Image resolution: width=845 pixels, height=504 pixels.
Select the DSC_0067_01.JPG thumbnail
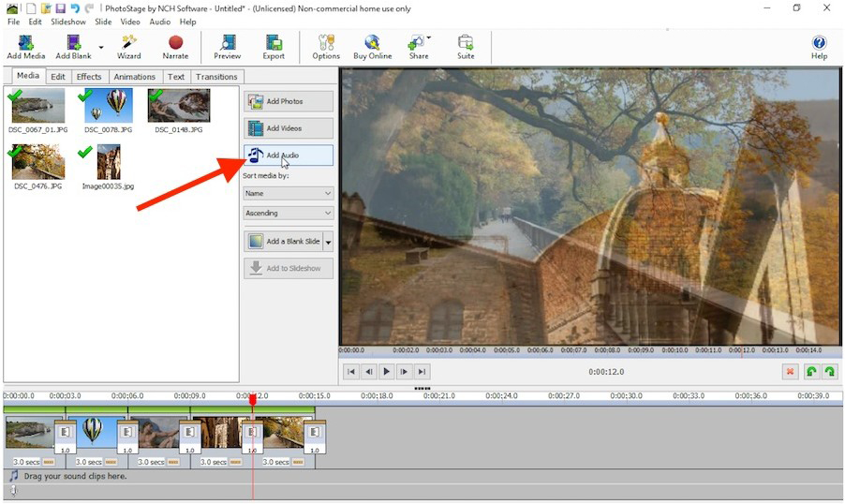tap(37, 106)
